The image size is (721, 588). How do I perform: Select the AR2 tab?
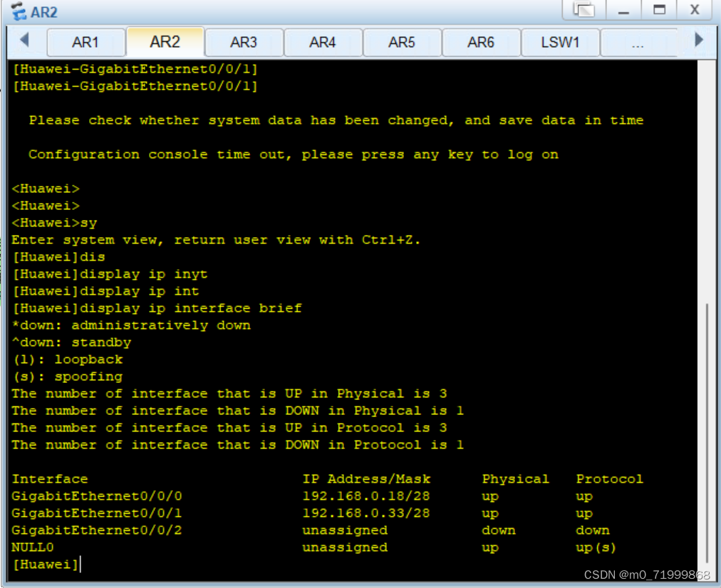coord(165,42)
